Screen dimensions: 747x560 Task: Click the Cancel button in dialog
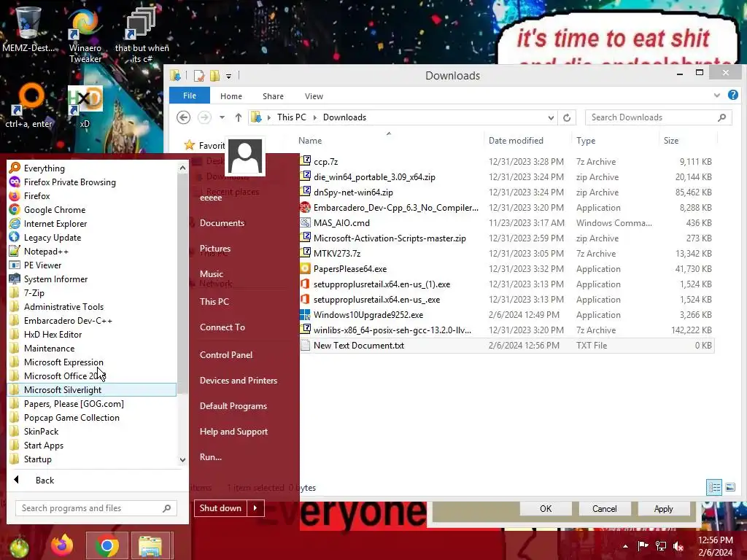(x=605, y=508)
